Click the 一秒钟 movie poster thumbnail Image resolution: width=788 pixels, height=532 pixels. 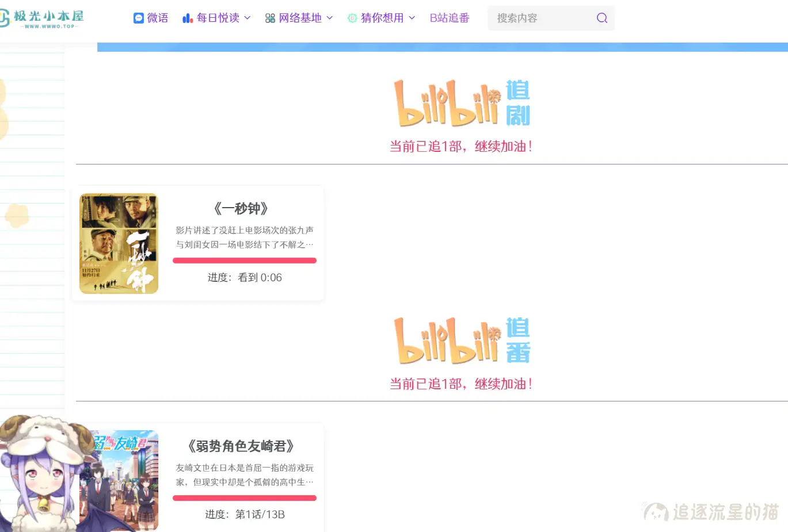click(119, 243)
